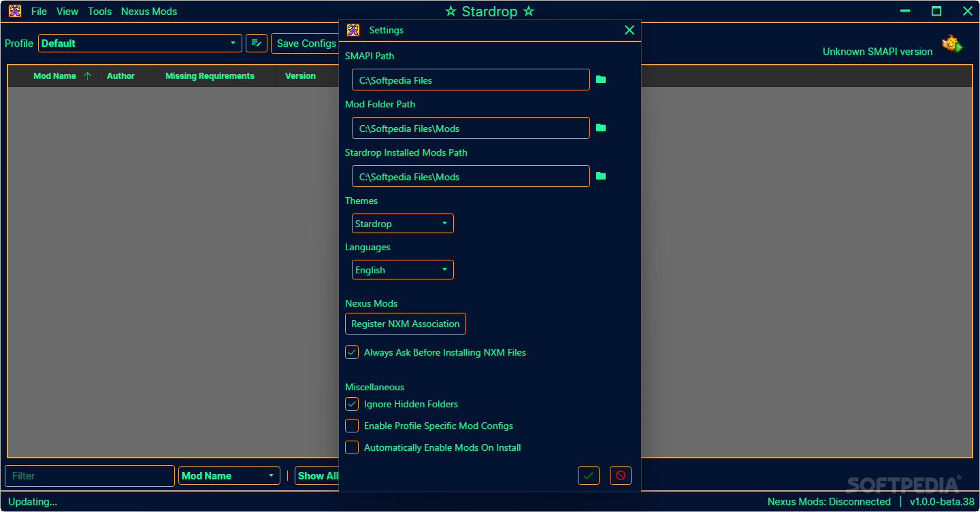Open the Tools menu
The image size is (980, 512).
99,11
